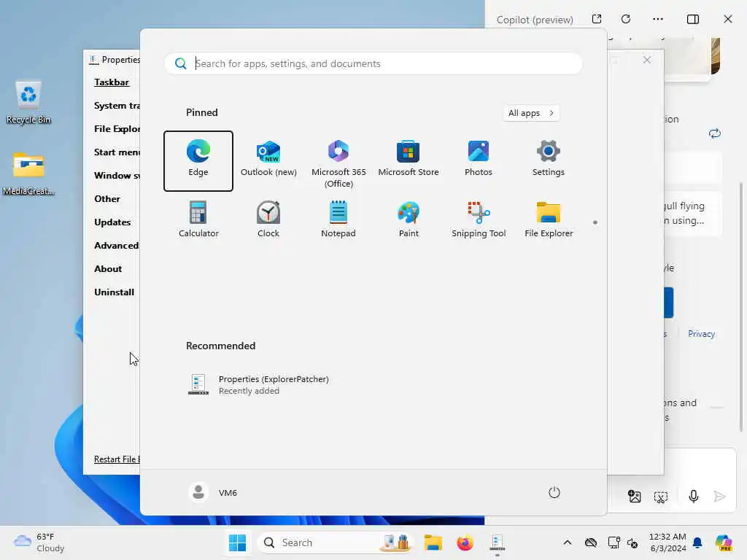Open notifications bell icon
The height and width of the screenshot is (560, 747).
coord(697,542)
